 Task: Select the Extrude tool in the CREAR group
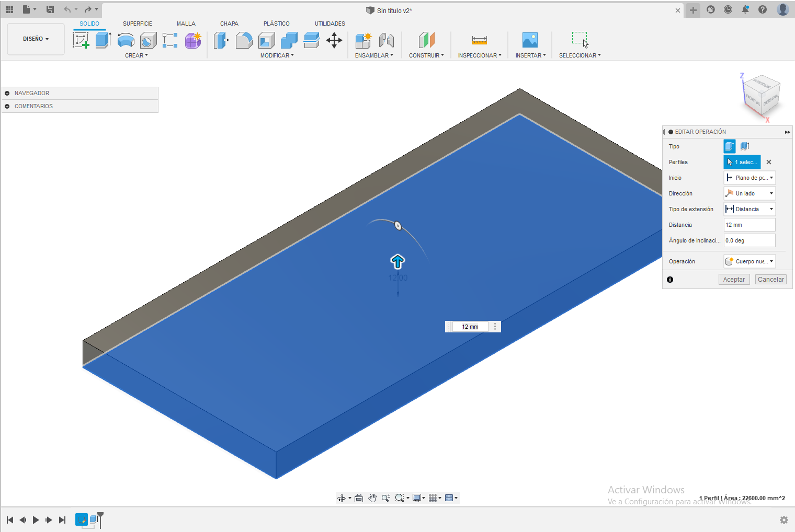pyautogui.click(x=103, y=40)
